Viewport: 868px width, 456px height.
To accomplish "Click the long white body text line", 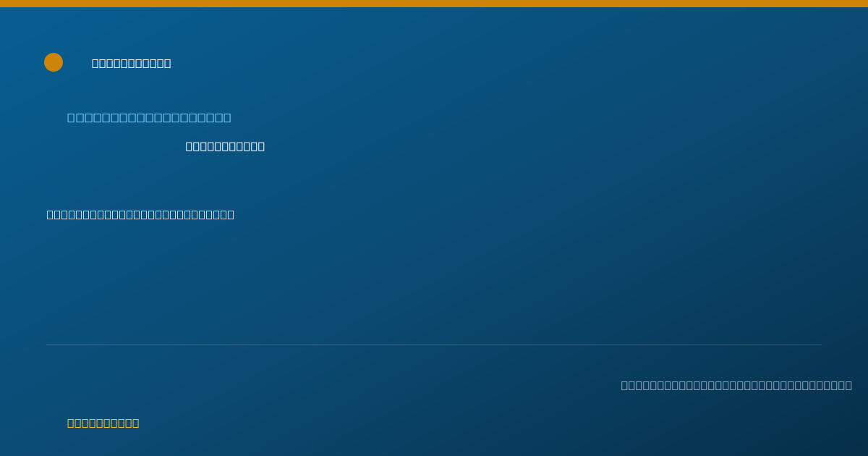I will point(140,215).
